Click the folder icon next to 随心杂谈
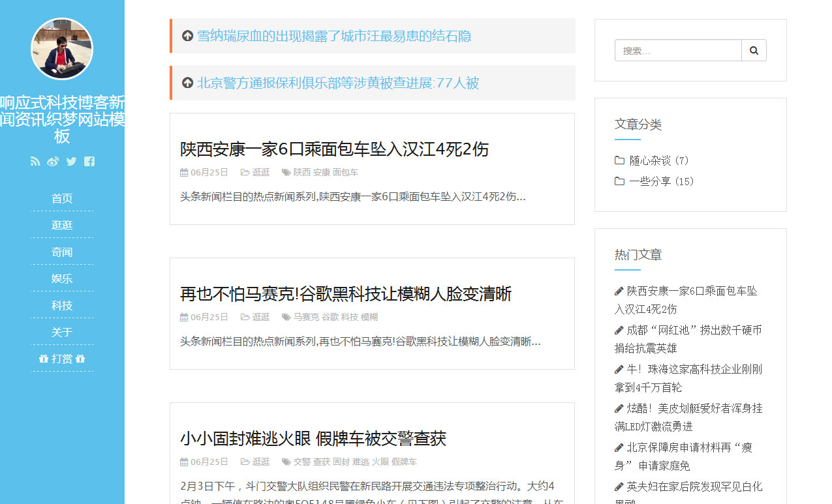The height and width of the screenshot is (504, 832). [618, 160]
